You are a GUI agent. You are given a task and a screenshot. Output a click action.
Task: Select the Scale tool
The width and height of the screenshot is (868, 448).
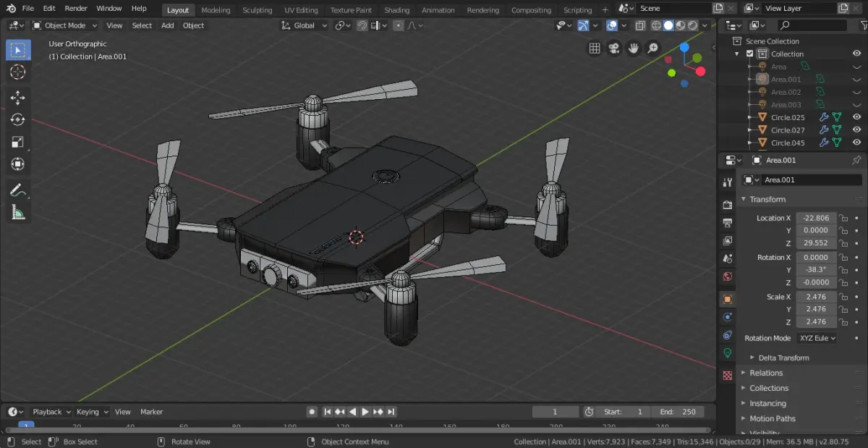tap(18, 142)
